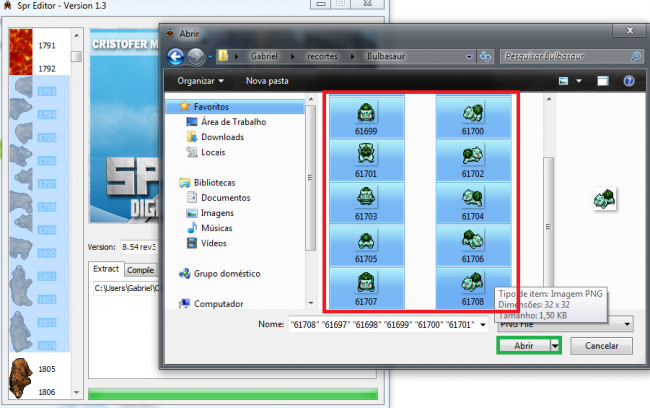Click the green progress bar in Spr Editor
650x408 pixels.
tap(233, 394)
